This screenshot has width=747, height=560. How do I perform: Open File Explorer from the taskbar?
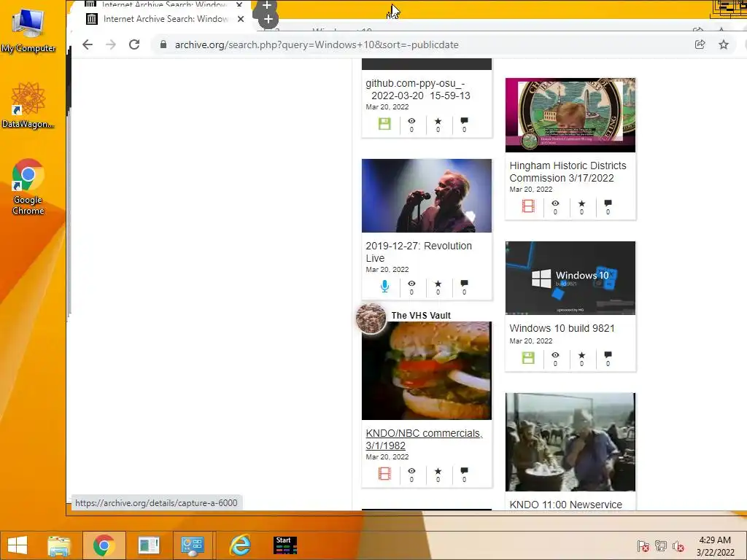59,545
